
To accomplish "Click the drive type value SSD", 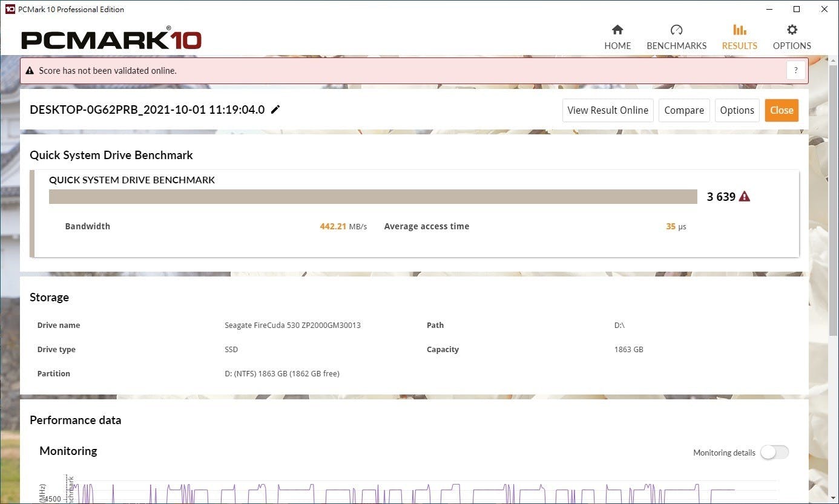I will pos(231,349).
